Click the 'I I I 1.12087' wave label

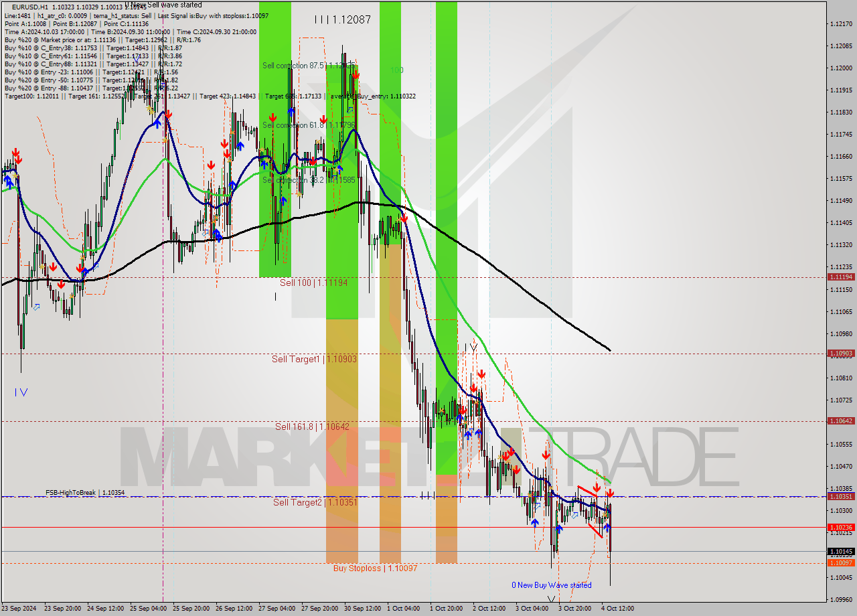[342, 20]
